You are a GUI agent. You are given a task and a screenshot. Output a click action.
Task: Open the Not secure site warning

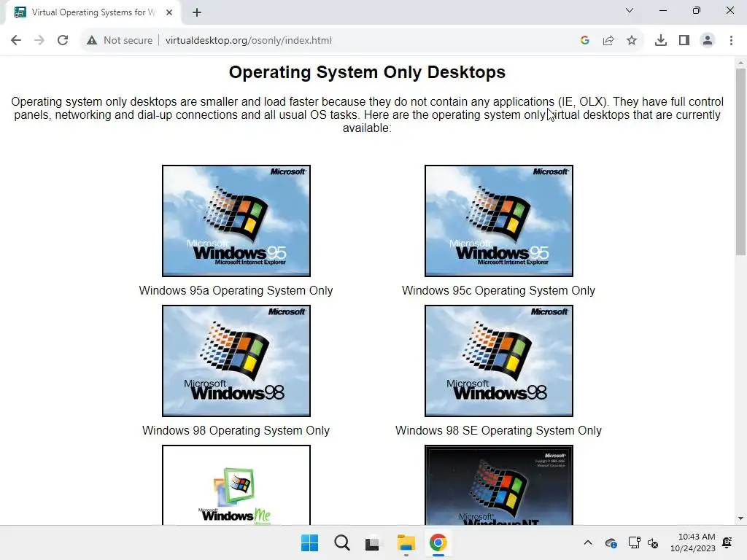[x=120, y=41]
